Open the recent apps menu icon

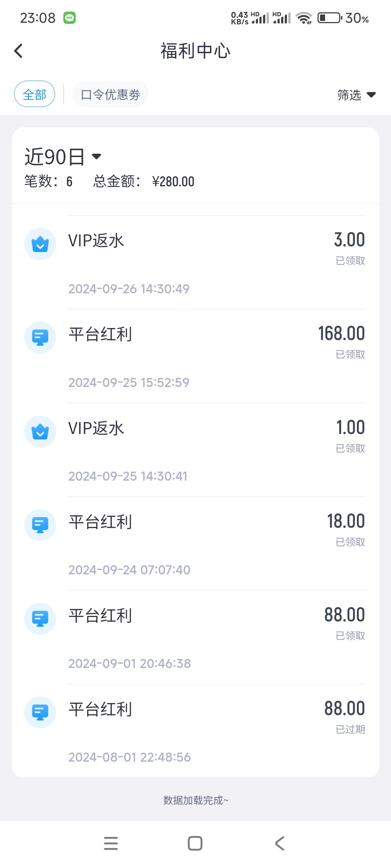(x=111, y=843)
